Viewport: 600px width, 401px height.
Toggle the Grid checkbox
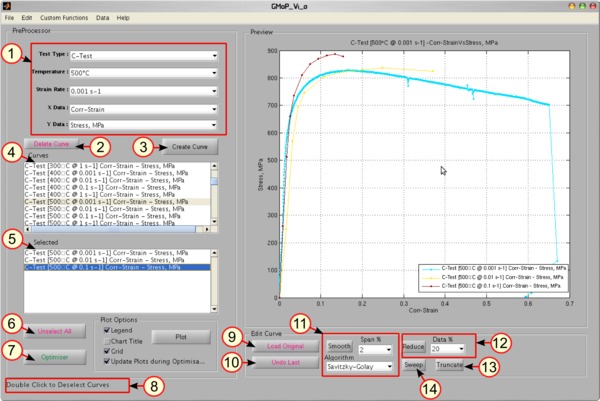tap(107, 351)
